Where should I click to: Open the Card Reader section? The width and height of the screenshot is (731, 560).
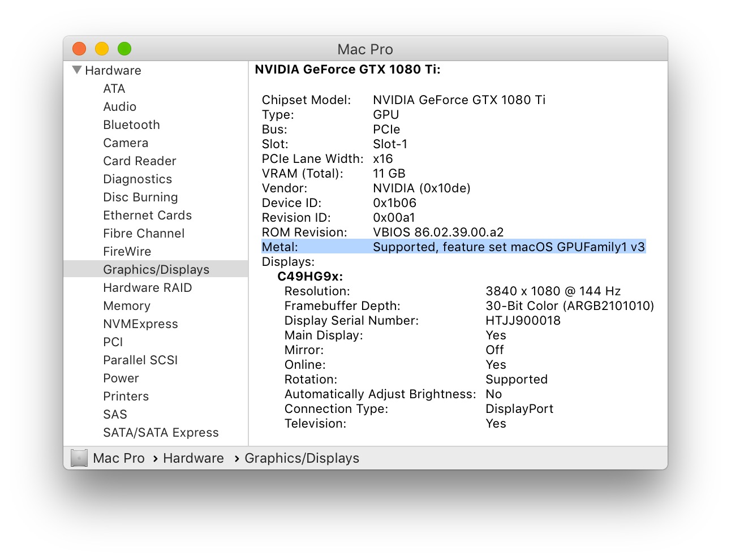coord(140,161)
